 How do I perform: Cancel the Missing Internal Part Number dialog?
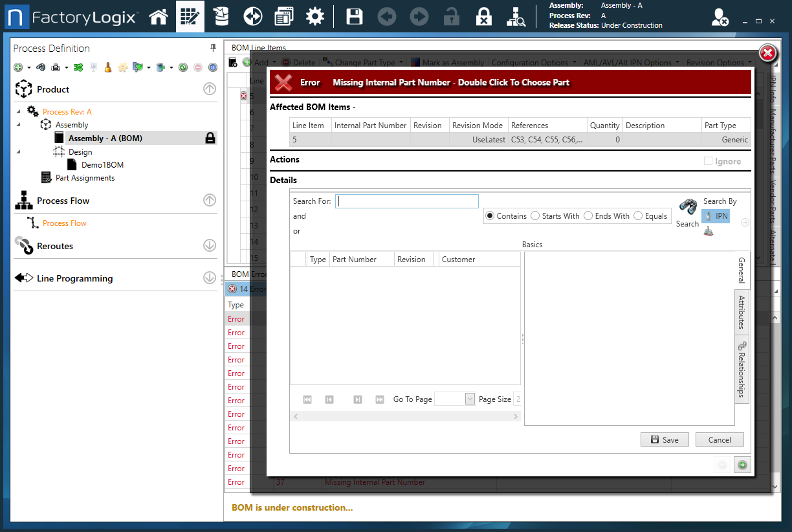pos(720,439)
